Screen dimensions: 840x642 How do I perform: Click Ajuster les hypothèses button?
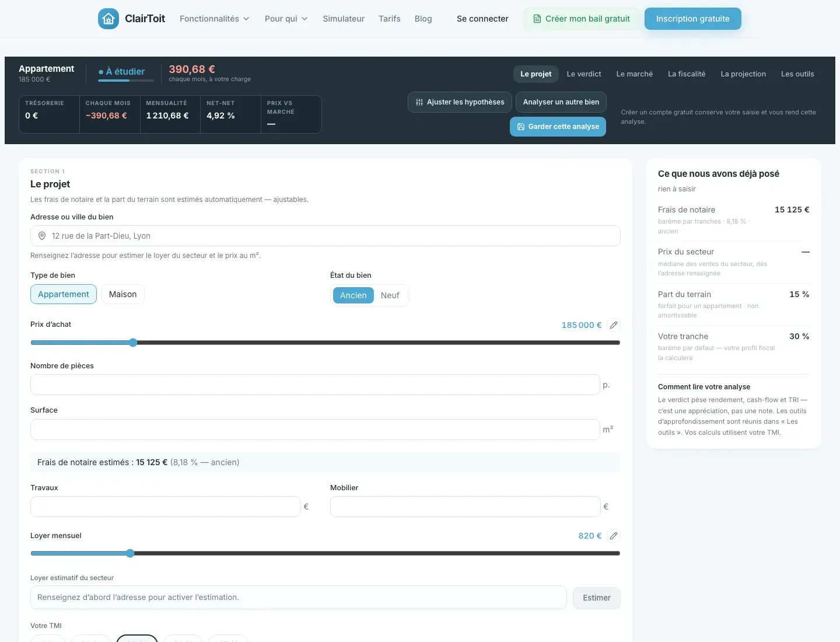coord(460,102)
